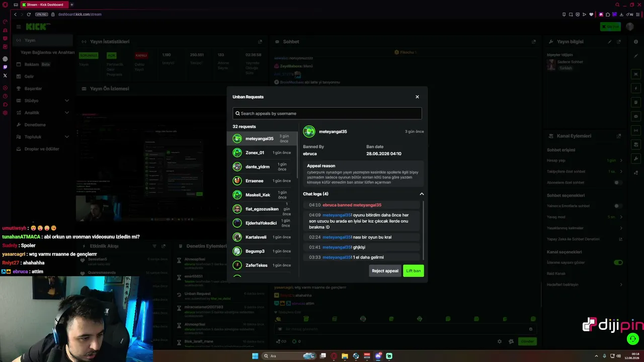Toggle Aboneler özel sohbet switch
Viewport: 644px width, 362px height.
click(618, 183)
